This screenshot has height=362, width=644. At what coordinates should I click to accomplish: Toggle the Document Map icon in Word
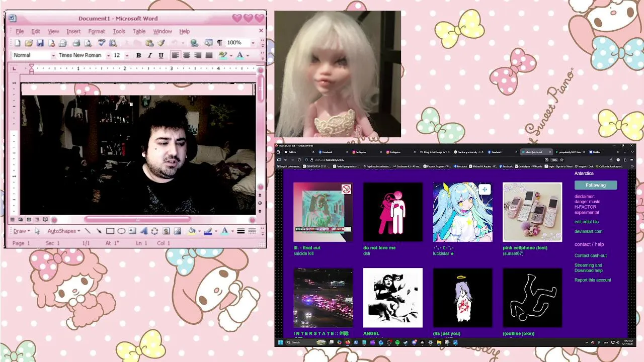(x=208, y=43)
